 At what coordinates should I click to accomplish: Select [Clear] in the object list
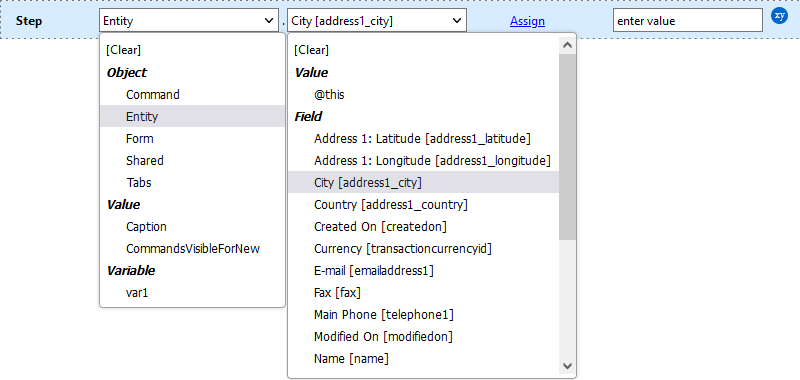tap(192, 50)
